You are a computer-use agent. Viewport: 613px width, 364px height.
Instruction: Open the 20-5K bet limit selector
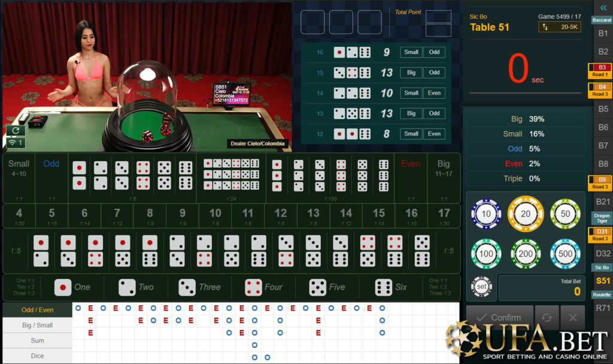tap(559, 27)
